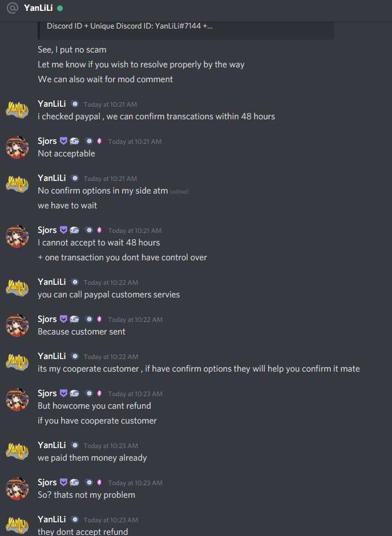The width and height of the screenshot is (392, 536).
Task: Click the 'Today at 10:22 AM' timestamp above 'its my cooperate customer'
Action: tap(111, 357)
